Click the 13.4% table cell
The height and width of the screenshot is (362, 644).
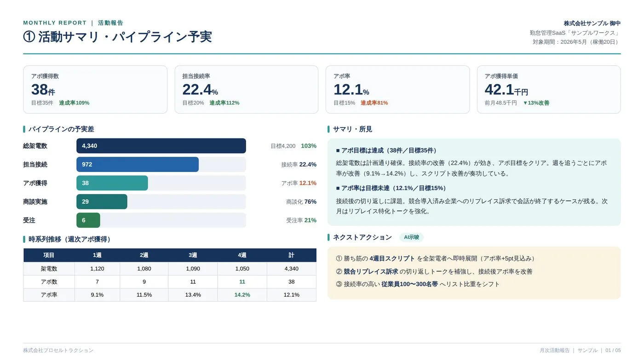tap(193, 295)
